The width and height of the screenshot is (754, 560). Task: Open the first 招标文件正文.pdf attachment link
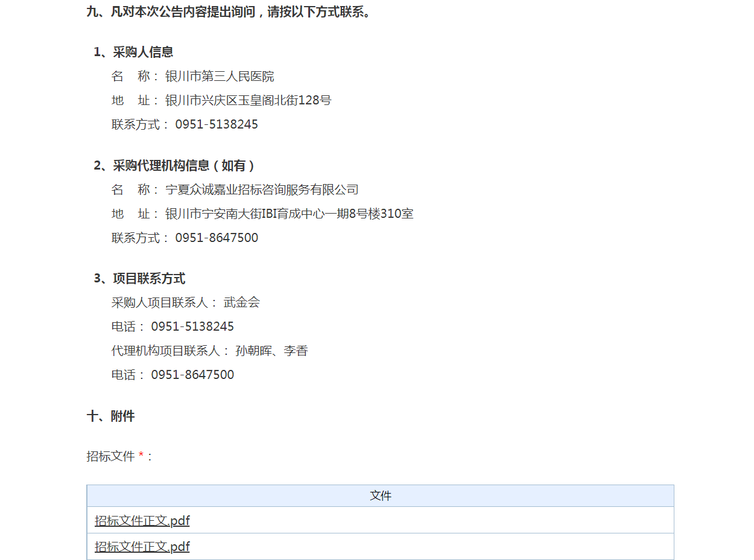pyautogui.click(x=142, y=521)
